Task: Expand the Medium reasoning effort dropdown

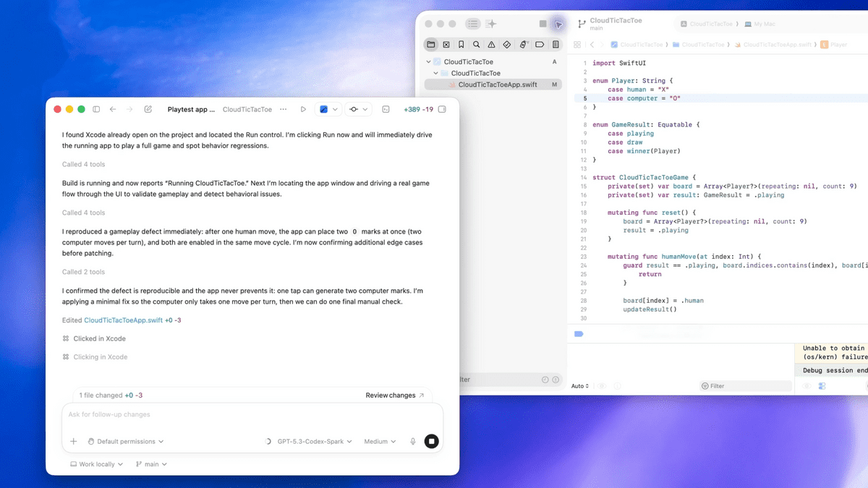Action: point(380,441)
